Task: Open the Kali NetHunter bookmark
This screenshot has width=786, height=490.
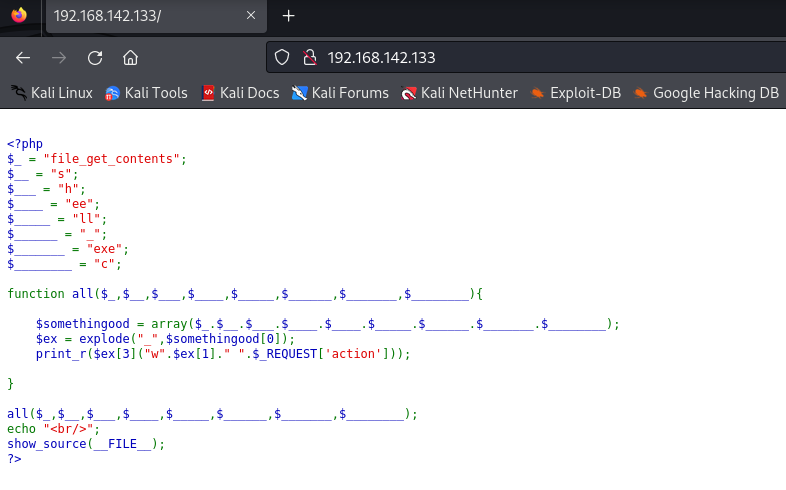Action: 459,93
